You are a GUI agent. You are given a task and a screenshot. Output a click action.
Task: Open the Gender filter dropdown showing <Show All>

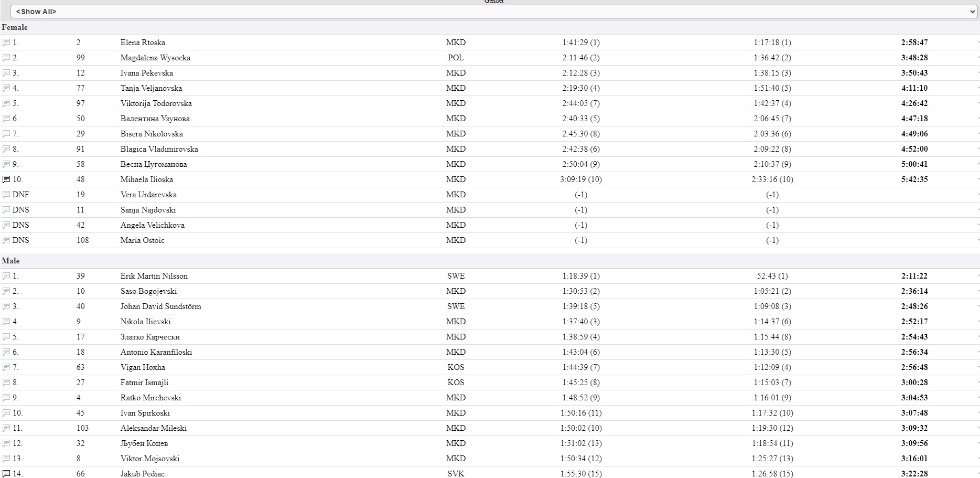[493, 12]
